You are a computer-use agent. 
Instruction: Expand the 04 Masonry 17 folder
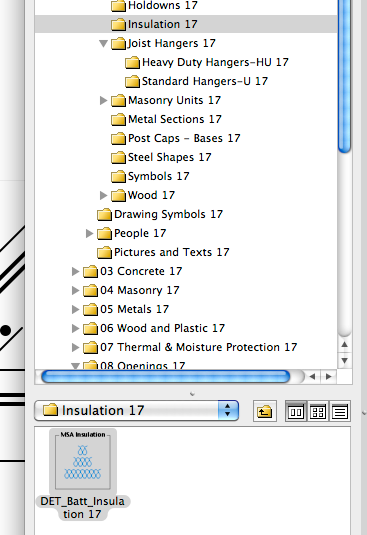pyautogui.click(x=75, y=290)
